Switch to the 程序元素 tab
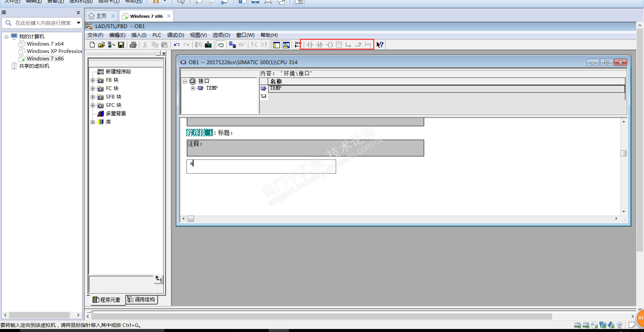Screen dimensions: 644x332 [106, 300]
